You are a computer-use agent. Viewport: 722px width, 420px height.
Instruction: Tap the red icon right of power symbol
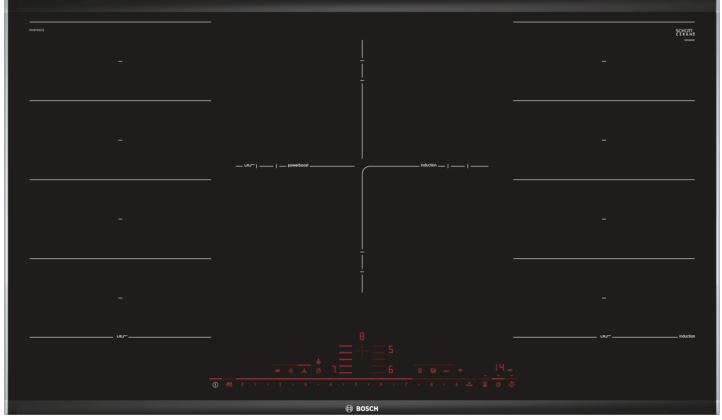click(230, 384)
